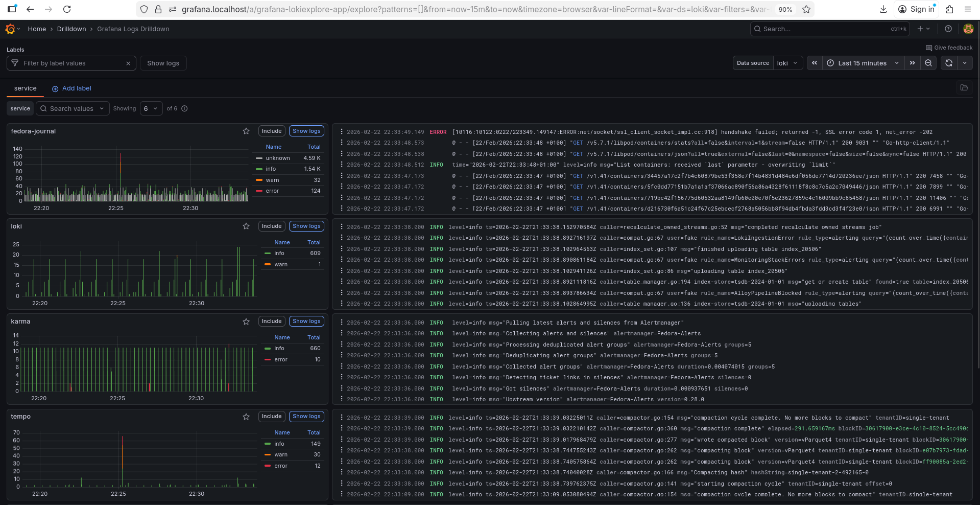Image resolution: width=980 pixels, height=505 pixels.
Task: Click Grafana Logs Drilldown breadcrumb
Action: [133, 29]
